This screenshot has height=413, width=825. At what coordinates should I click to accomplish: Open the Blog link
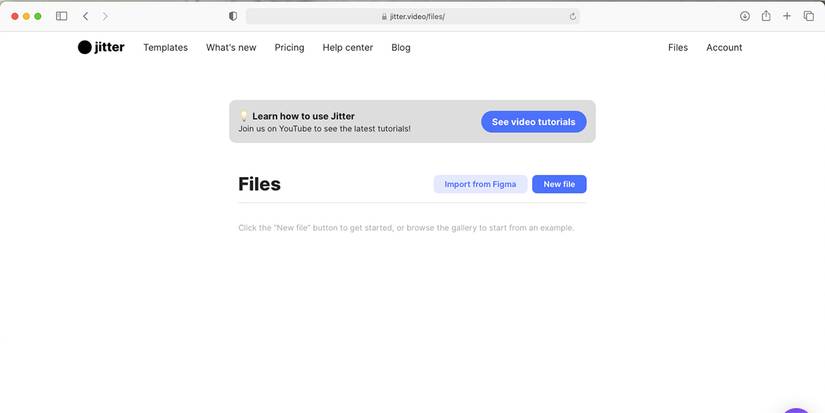point(401,47)
